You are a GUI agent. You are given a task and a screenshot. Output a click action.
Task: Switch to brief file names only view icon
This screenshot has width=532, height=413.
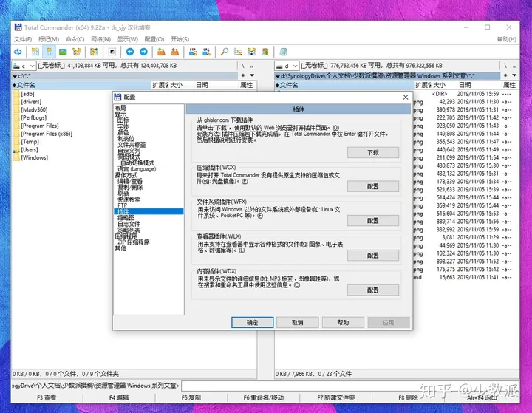[x=35, y=52]
